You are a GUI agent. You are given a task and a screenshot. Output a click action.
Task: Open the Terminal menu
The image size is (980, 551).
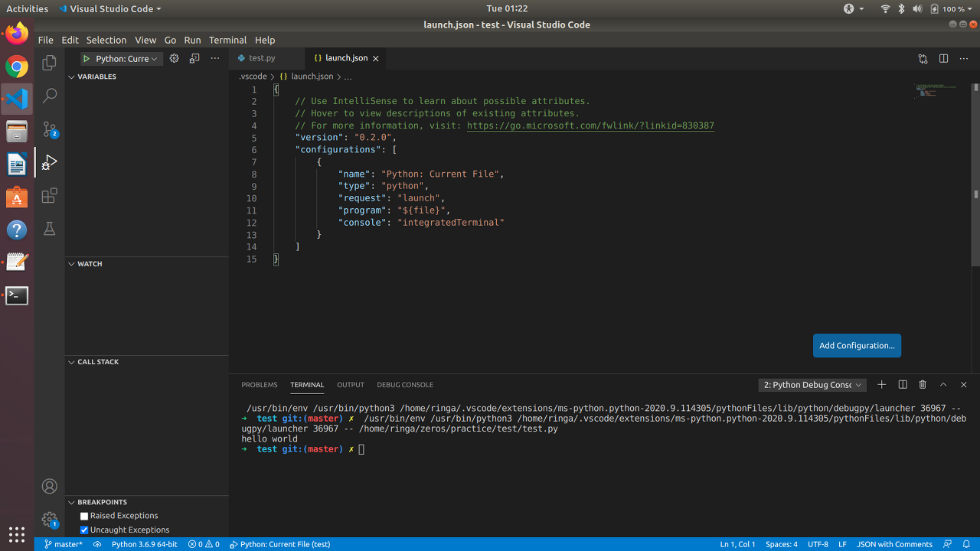(227, 40)
